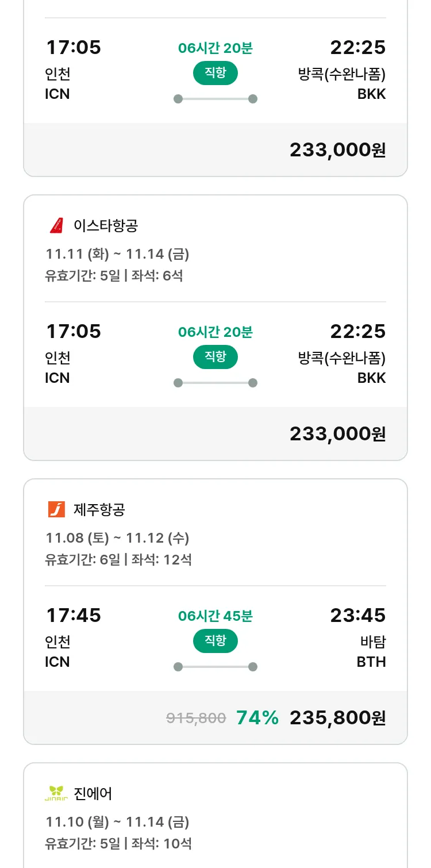Click the 74% discount label
431x868 pixels.
257,717
